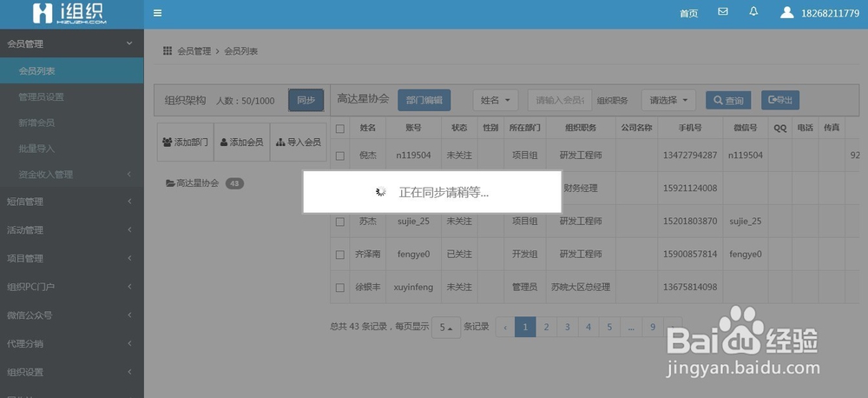Expand 组织设置 sidebar section
The image size is (868, 398).
[72, 372]
